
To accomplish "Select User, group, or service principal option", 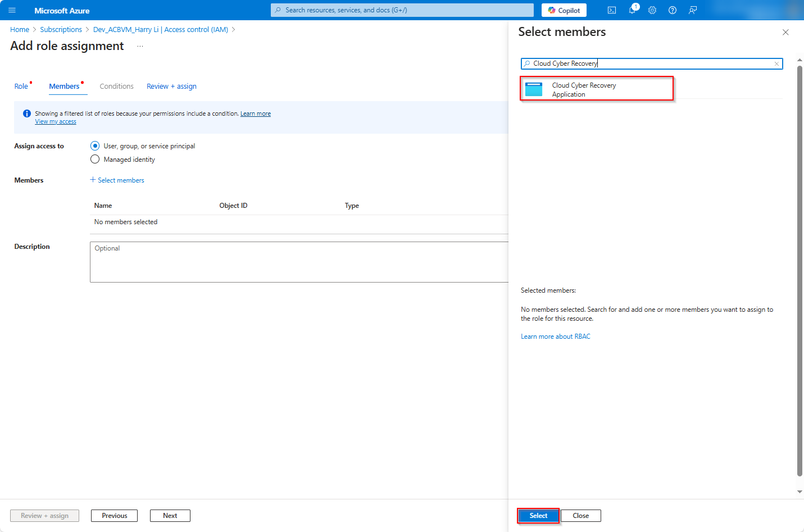I will pyautogui.click(x=95, y=146).
